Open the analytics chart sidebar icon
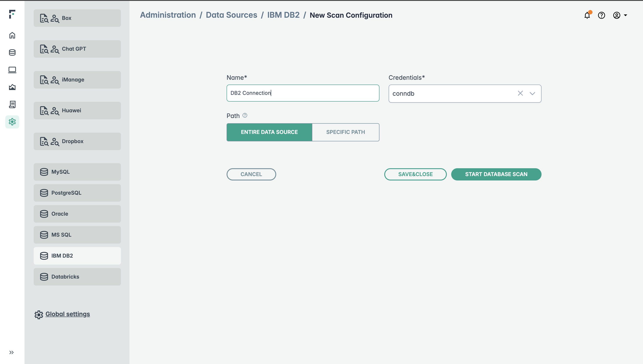This screenshot has height=364, width=643. pos(12,87)
